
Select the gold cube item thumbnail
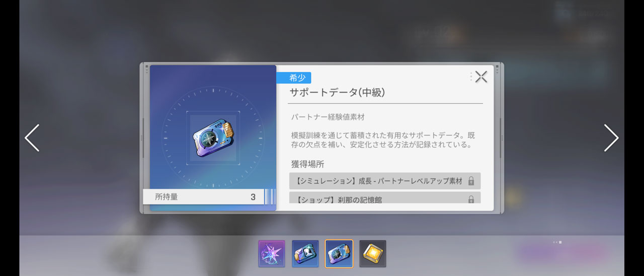point(373,253)
